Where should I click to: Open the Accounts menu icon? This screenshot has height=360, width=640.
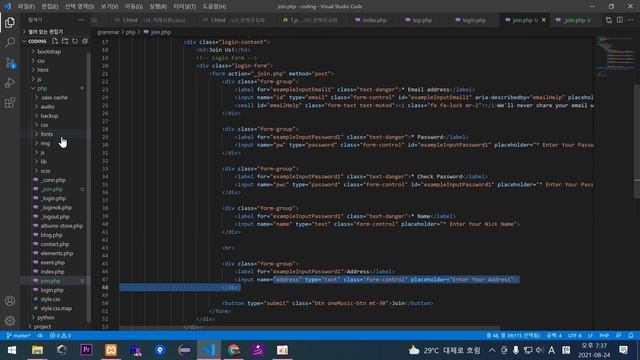pyautogui.click(x=10, y=301)
